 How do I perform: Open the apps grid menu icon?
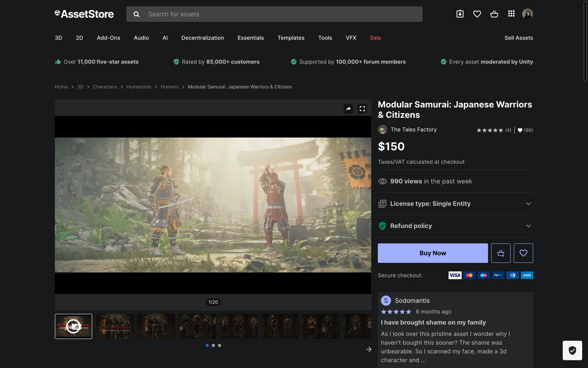point(511,14)
